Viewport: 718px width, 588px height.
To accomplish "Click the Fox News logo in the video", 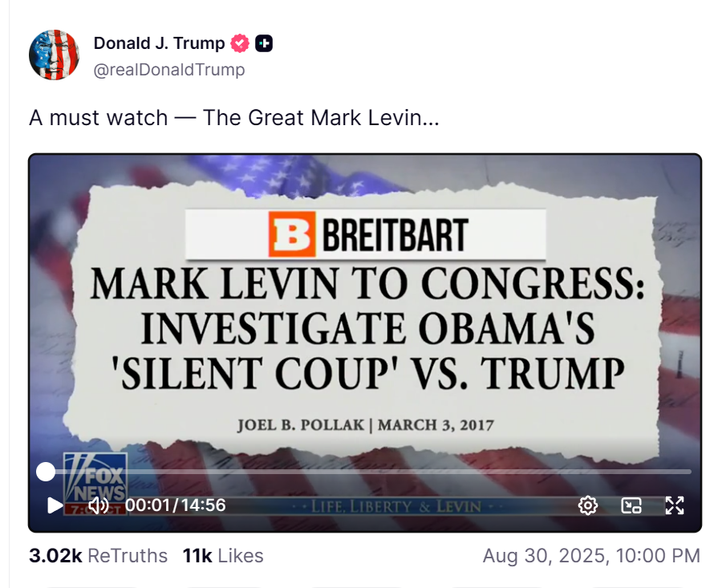I will point(95,479).
